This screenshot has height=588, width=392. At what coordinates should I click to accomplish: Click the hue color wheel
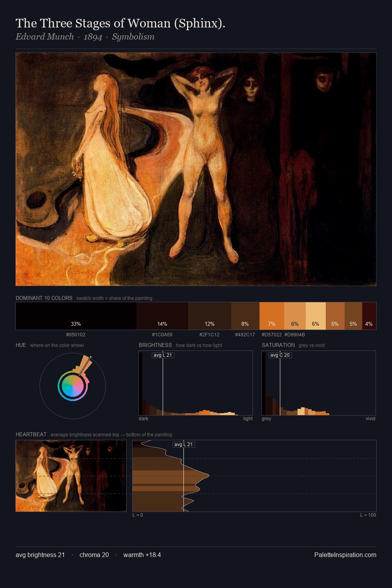pos(73,386)
